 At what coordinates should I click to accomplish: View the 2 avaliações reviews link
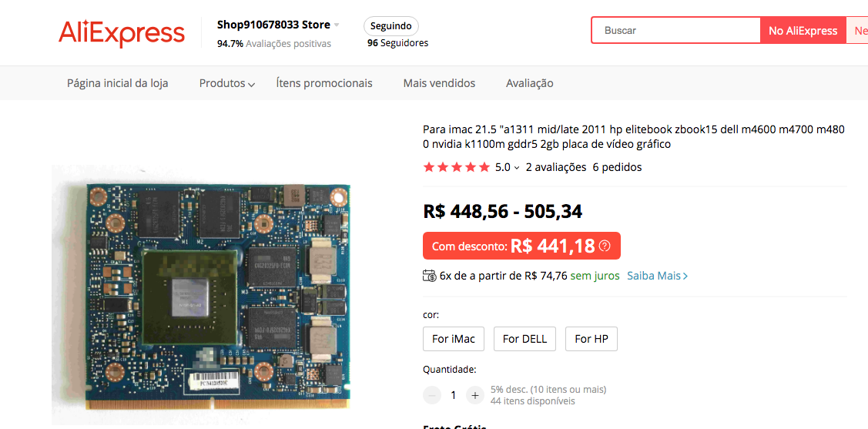[x=556, y=167]
